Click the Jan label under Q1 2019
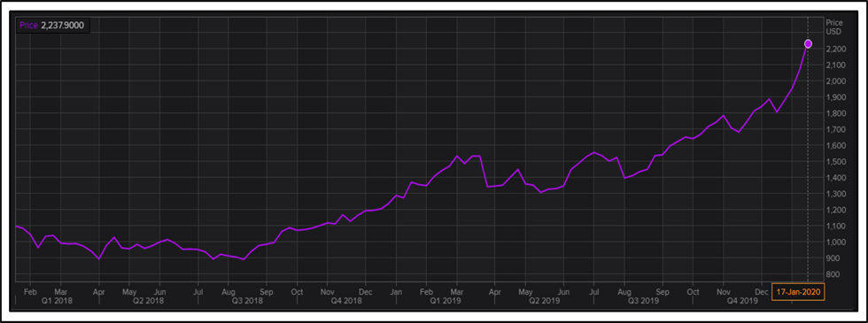This screenshot has width=868, height=323. coord(396,291)
